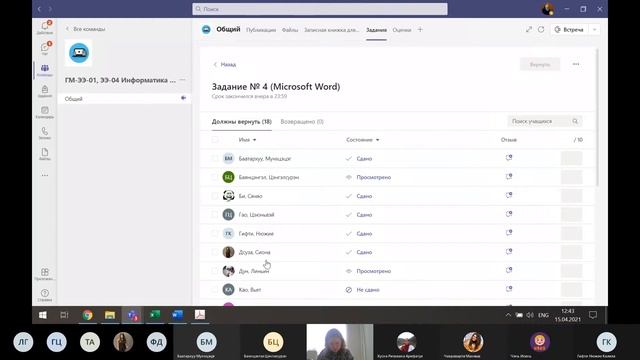Show more apps via sidebar ellipsis
Viewport: 640px width, 360px height.
pos(45,175)
